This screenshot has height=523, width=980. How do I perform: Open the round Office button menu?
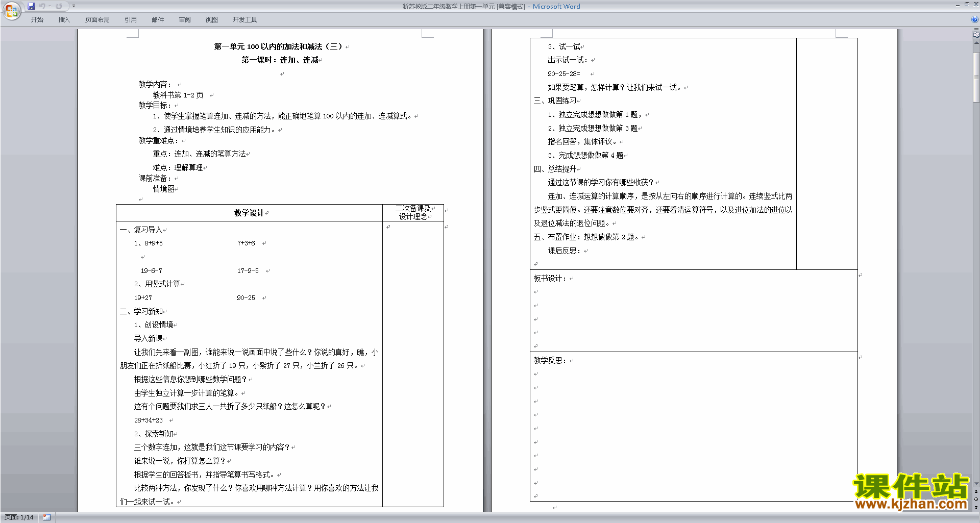[x=11, y=11]
